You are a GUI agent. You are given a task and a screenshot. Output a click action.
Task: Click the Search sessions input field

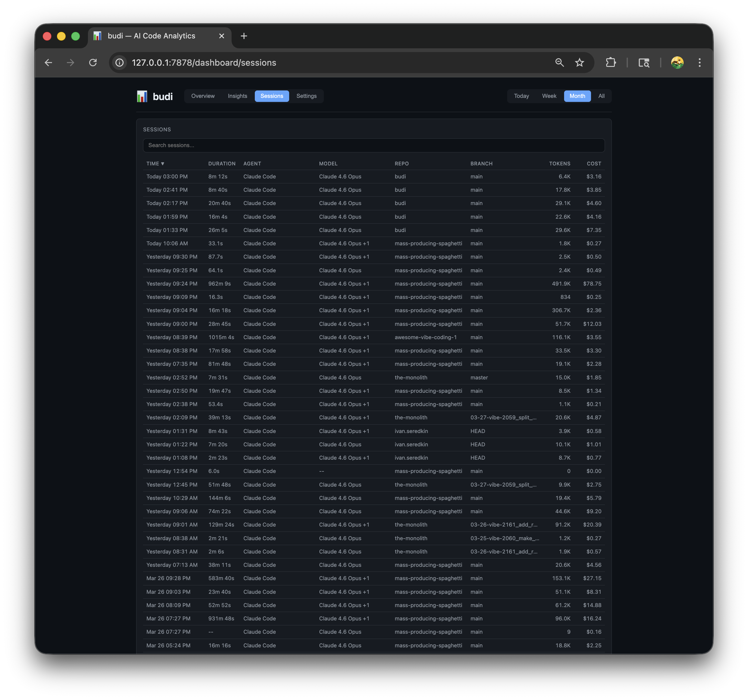click(x=374, y=145)
